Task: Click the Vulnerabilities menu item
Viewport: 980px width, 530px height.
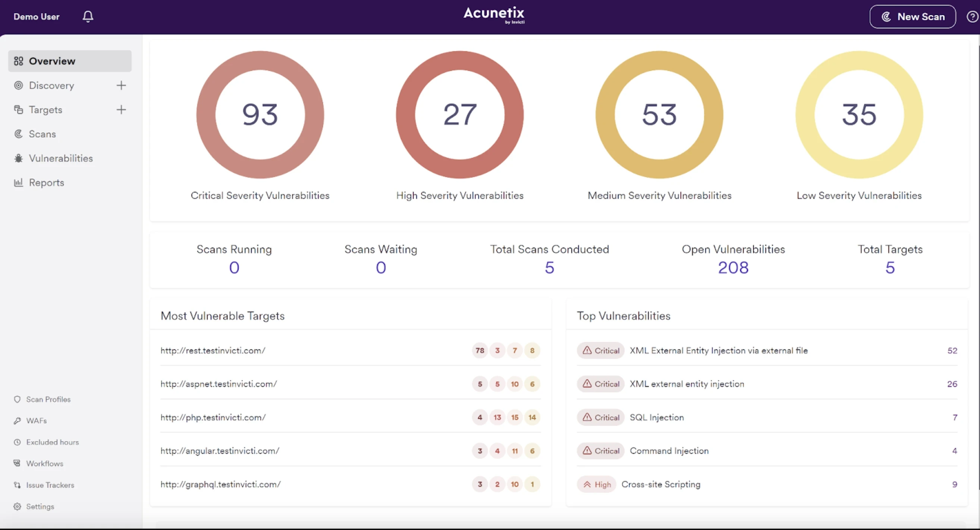Action: coord(60,158)
